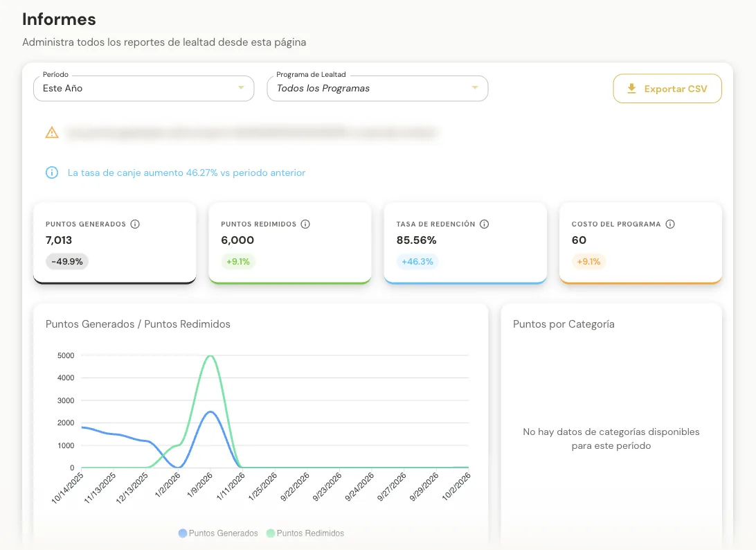
Task: Click info icon next to Puntos Redimidos
Action: pos(305,224)
